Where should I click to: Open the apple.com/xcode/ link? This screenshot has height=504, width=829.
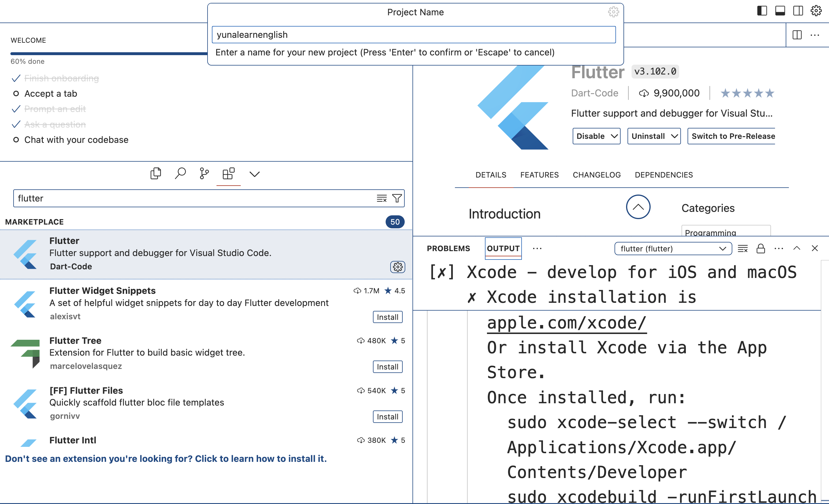(x=567, y=323)
